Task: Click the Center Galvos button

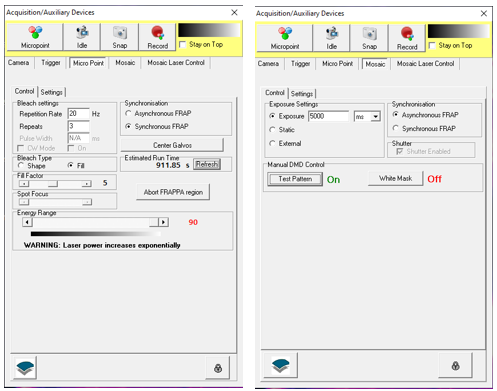Action: click(x=172, y=145)
